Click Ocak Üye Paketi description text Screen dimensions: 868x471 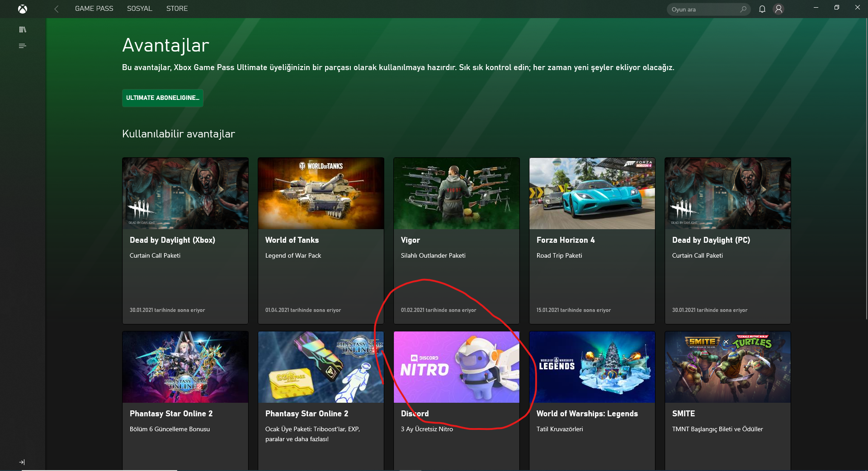[312, 434]
